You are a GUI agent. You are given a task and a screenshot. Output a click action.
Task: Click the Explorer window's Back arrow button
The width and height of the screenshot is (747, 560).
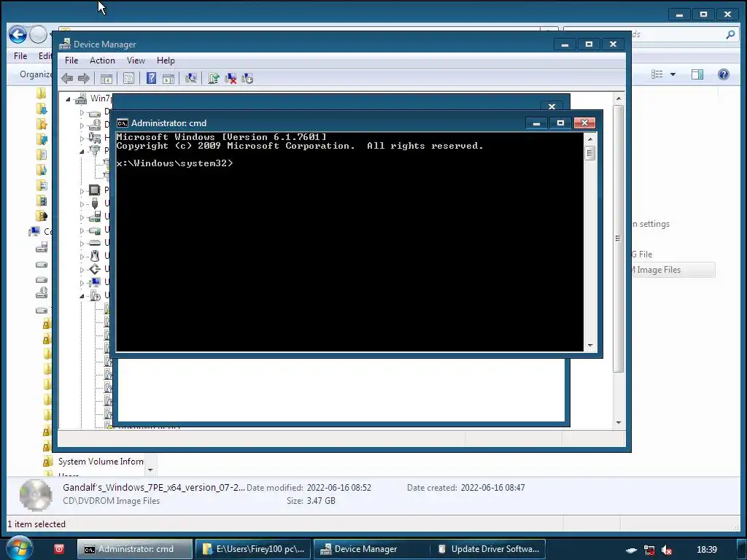pos(18,34)
